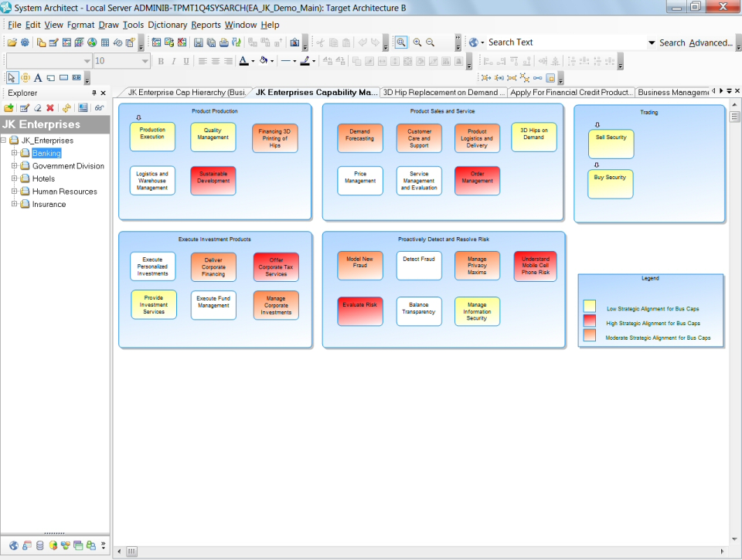Click the globe icon at the Explorer panel bottom

click(x=14, y=545)
